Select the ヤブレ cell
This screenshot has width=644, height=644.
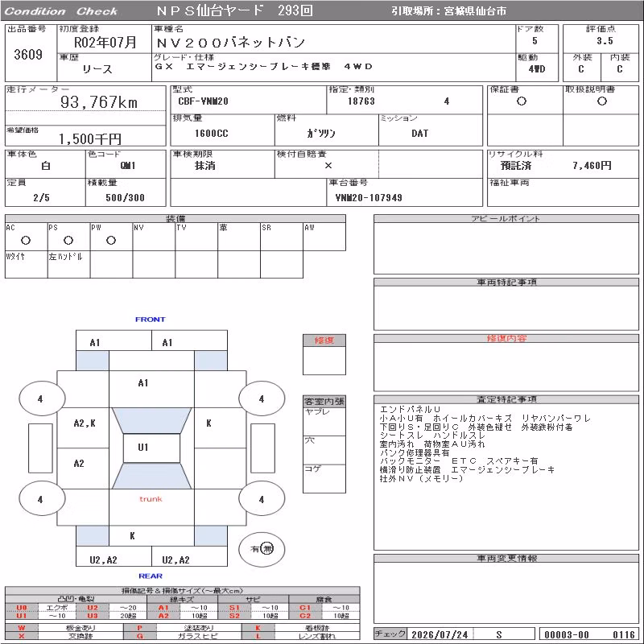[x=324, y=422]
